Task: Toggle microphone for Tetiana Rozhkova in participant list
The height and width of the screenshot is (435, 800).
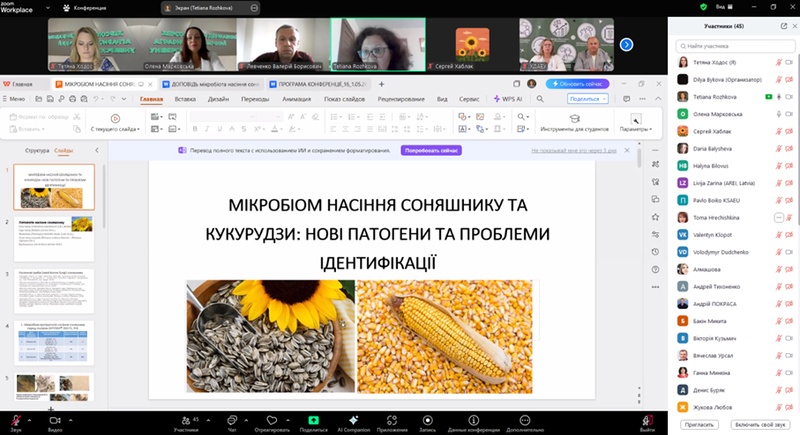Action: click(x=779, y=97)
